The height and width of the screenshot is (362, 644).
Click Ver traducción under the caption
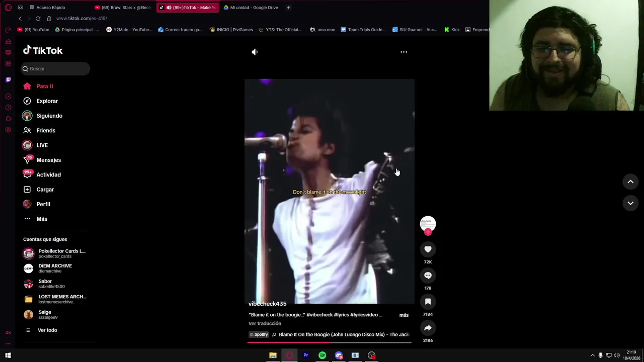pyautogui.click(x=265, y=323)
